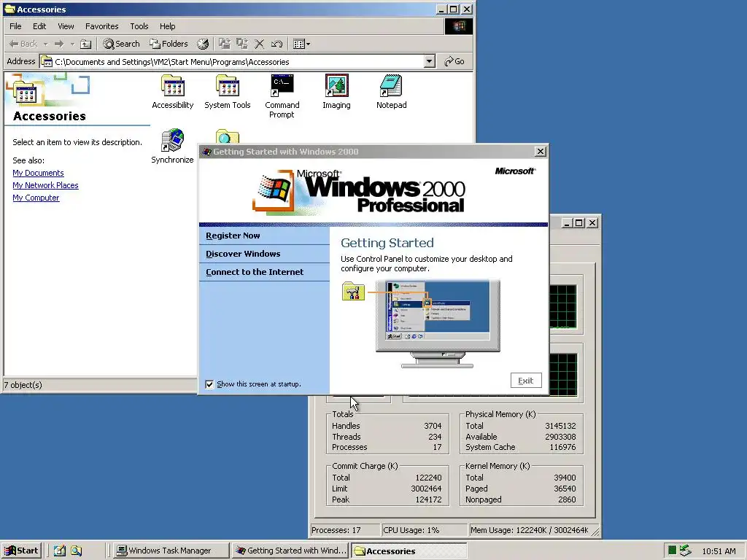Expand the Address bar dropdown
The height and width of the screenshot is (560, 747).
click(x=429, y=61)
